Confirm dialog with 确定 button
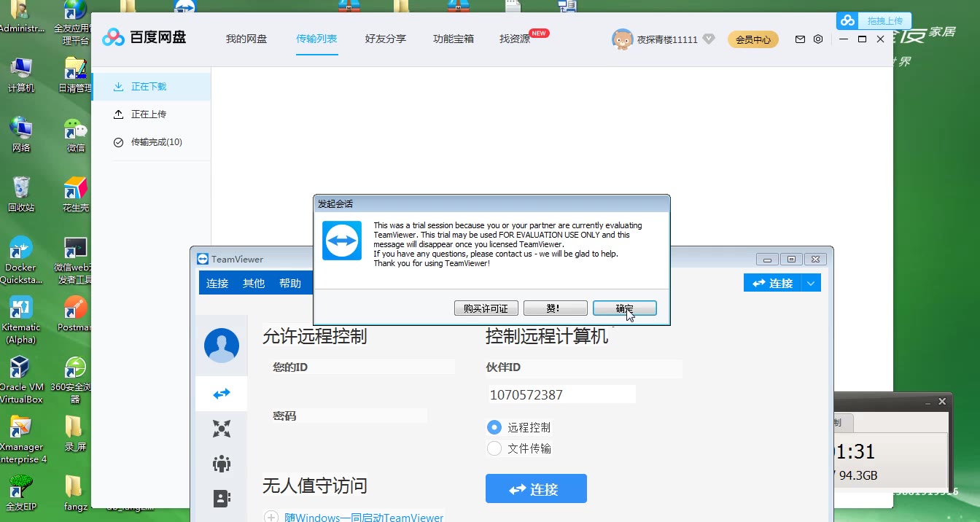The image size is (980, 522). click(x=625, y=308)
